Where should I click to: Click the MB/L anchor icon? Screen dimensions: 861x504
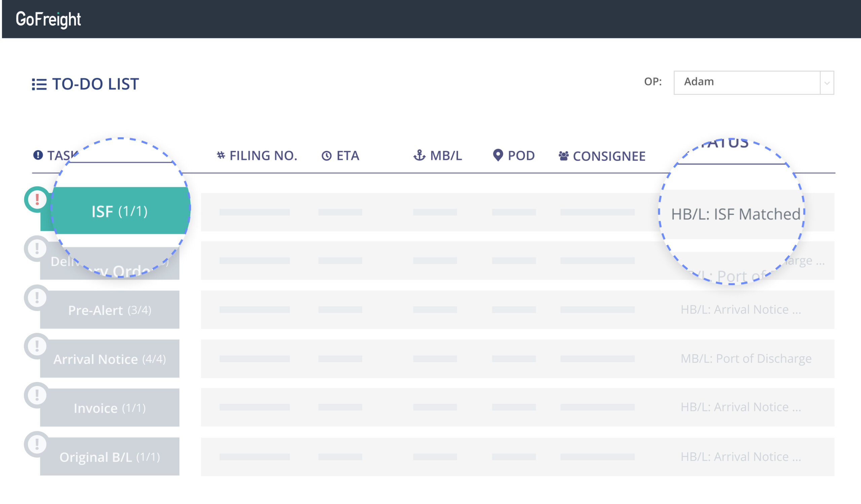coord(419,155)
